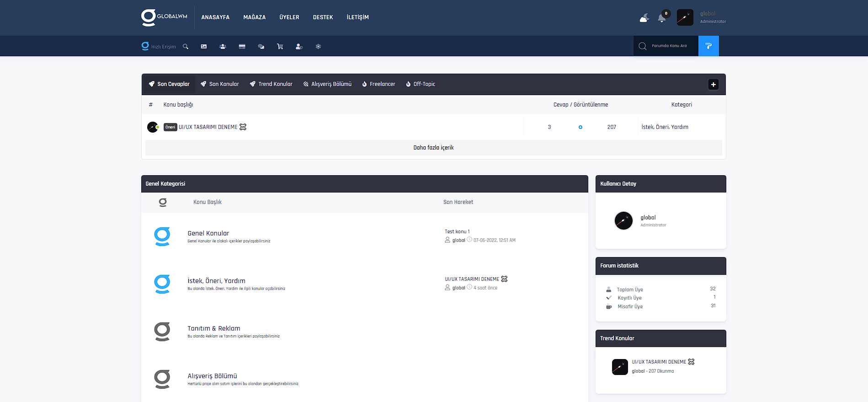868x402 pixels.
Task: Click Daha fazla içerik to load more
Action: coord(433,148)
